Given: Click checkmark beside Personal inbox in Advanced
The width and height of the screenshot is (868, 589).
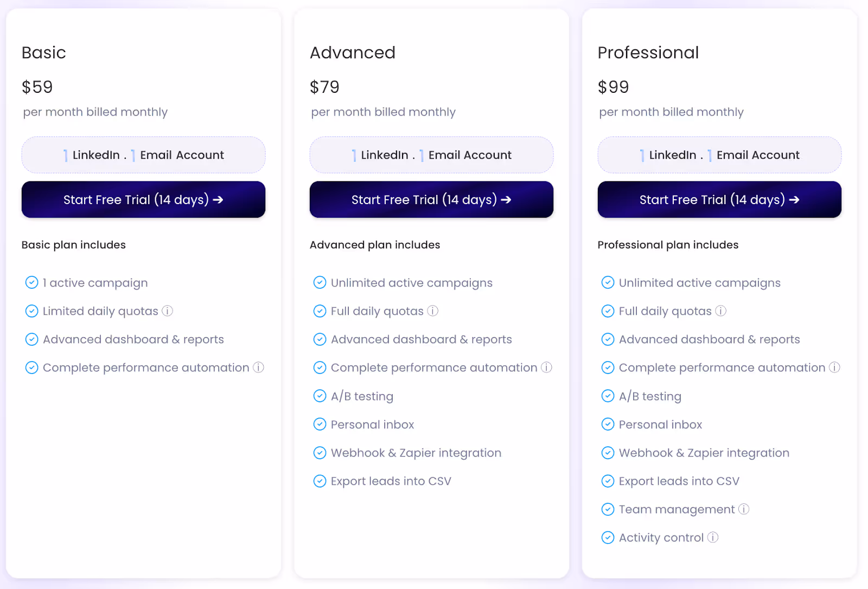Looking at the screenshot, I should 320,425.
